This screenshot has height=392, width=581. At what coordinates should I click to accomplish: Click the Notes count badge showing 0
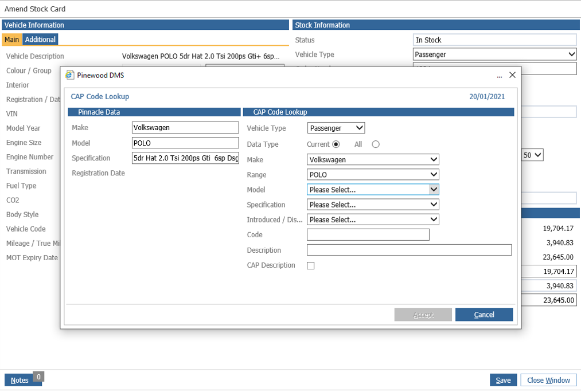pos(38,377)
